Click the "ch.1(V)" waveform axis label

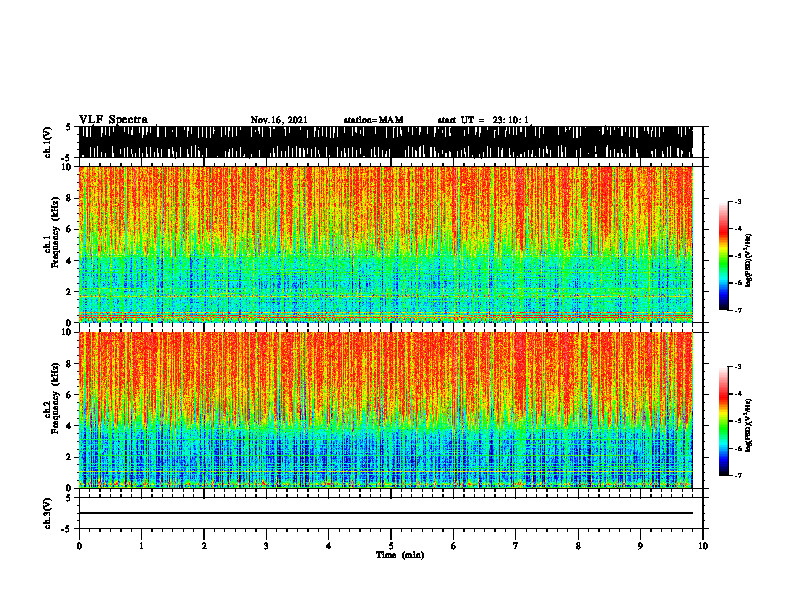pyautogui.click(x=47, y=142)
